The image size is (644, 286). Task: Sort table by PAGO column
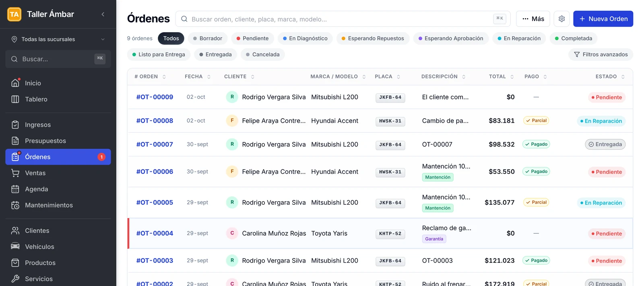(536, 76)
